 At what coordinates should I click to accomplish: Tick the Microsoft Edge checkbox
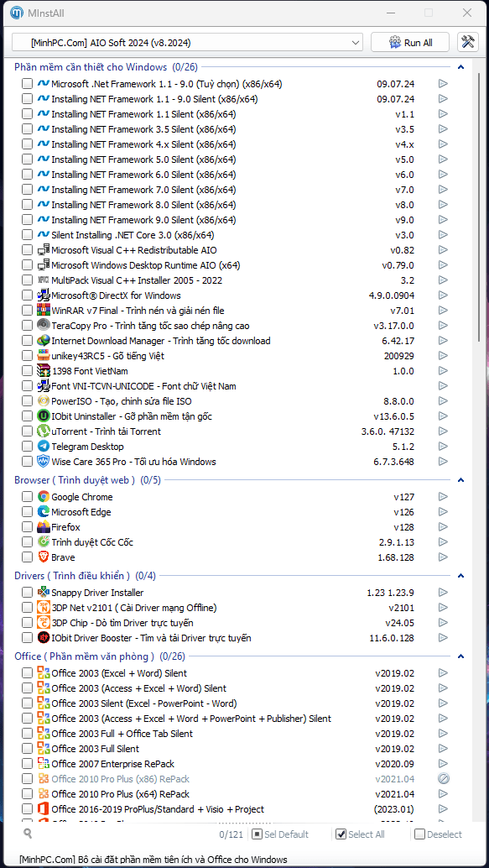pyautogui.click(x=27, y=512)
